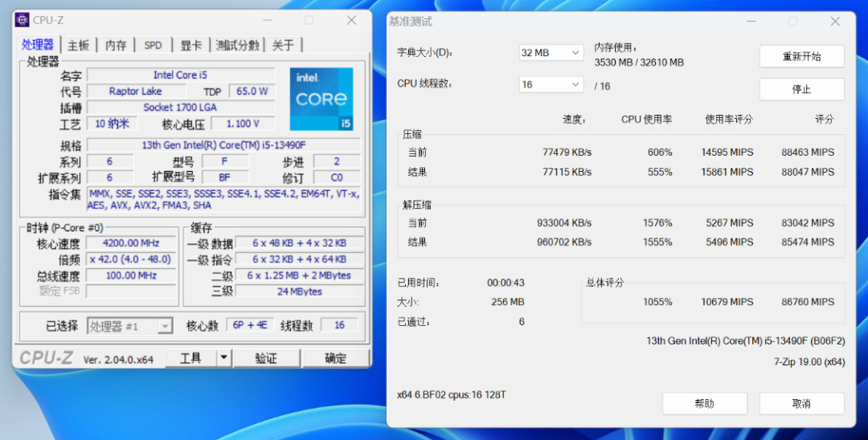Click the 工艺 value 10 纳米
This screenshot has width=868, height=440.
[x=112, y=124]
